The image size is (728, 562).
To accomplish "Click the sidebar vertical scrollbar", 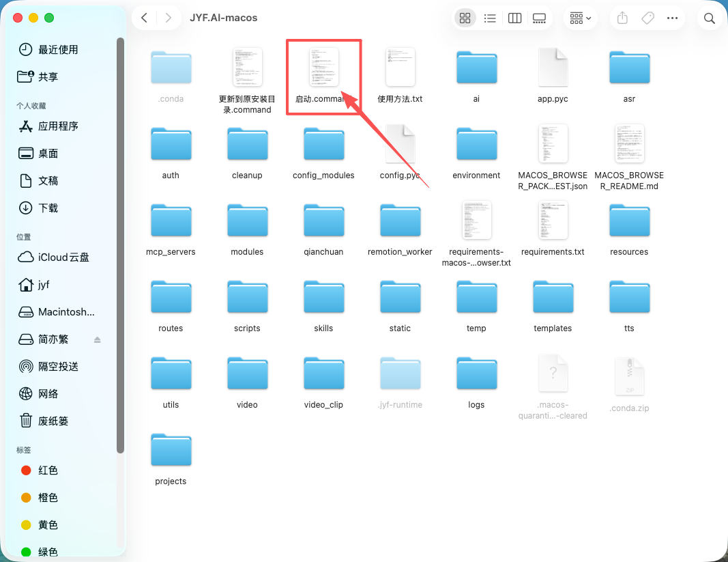I will click(120, 245).
